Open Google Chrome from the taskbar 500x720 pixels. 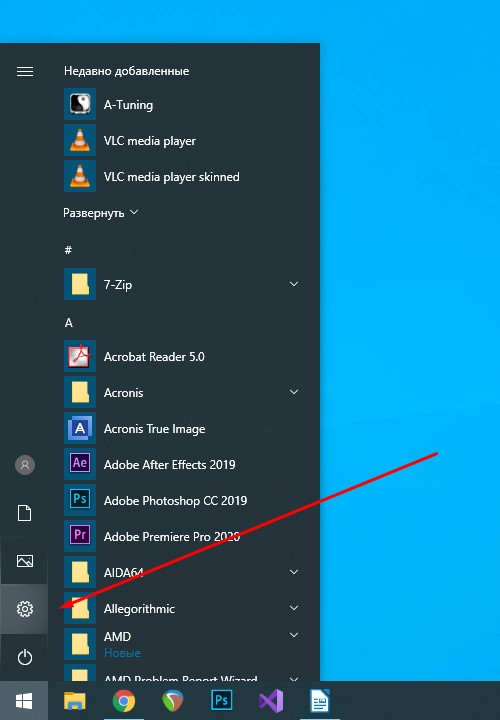point(124,701)
